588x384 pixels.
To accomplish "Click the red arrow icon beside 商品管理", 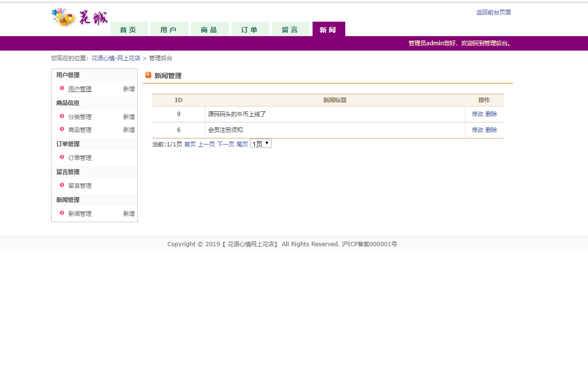I will tap(61, 130).
